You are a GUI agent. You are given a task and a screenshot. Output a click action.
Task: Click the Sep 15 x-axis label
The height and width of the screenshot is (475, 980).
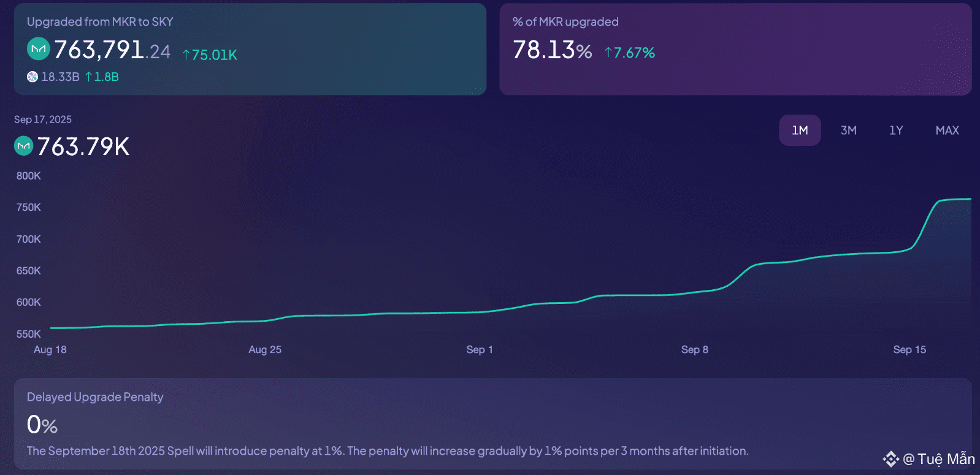tap(909, 349)
